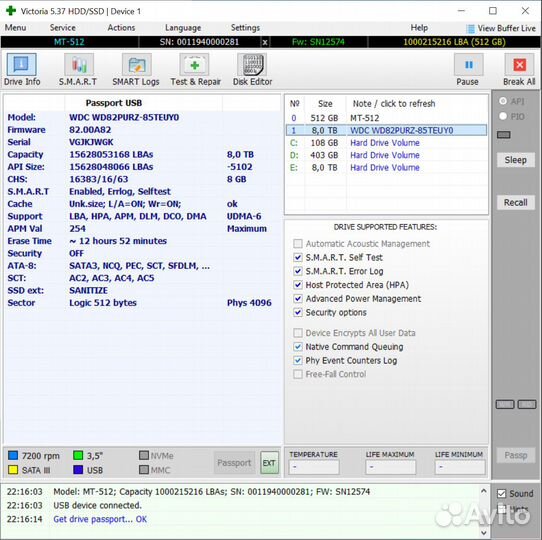Toggle Automatic Acoustic Management checkbox

(x=298, y=244)
